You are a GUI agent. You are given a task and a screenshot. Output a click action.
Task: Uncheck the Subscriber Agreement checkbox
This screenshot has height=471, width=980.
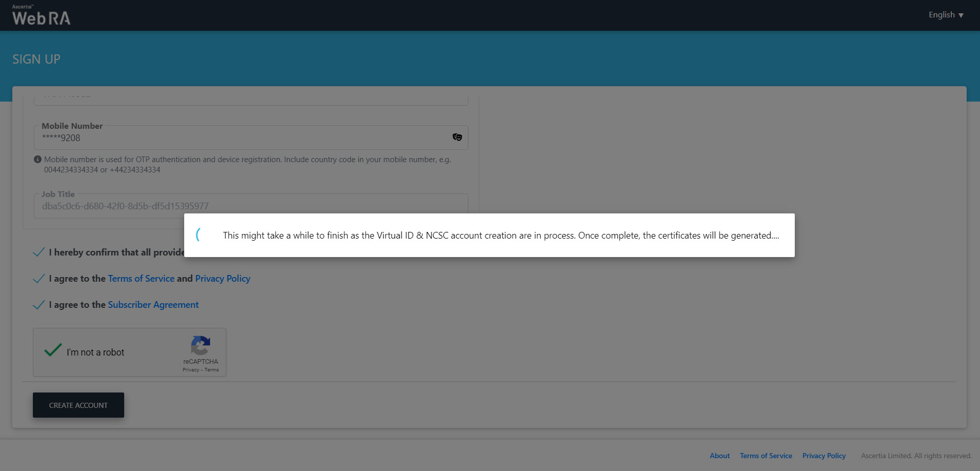[x=38, y=305]
